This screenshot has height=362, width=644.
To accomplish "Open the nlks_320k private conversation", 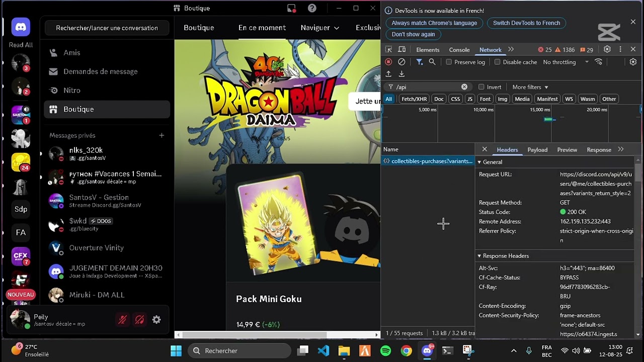I will click(x=107, y=154).
